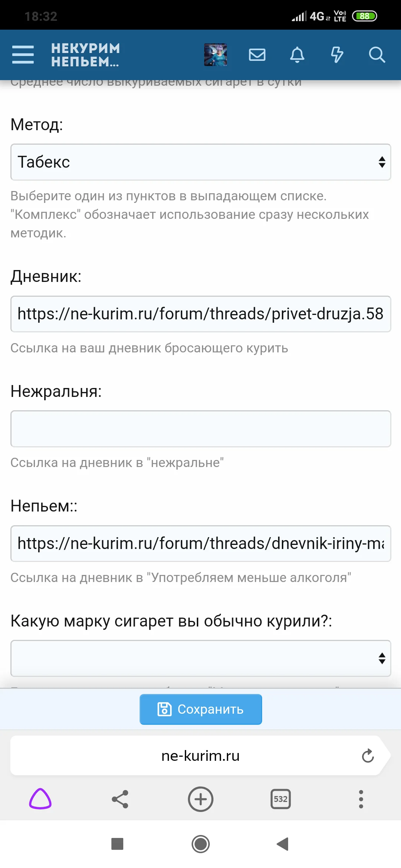This screenshot has width=401, height=868.
Task: Open the private messages envelope icon
Action: click(x=257, y=55)
